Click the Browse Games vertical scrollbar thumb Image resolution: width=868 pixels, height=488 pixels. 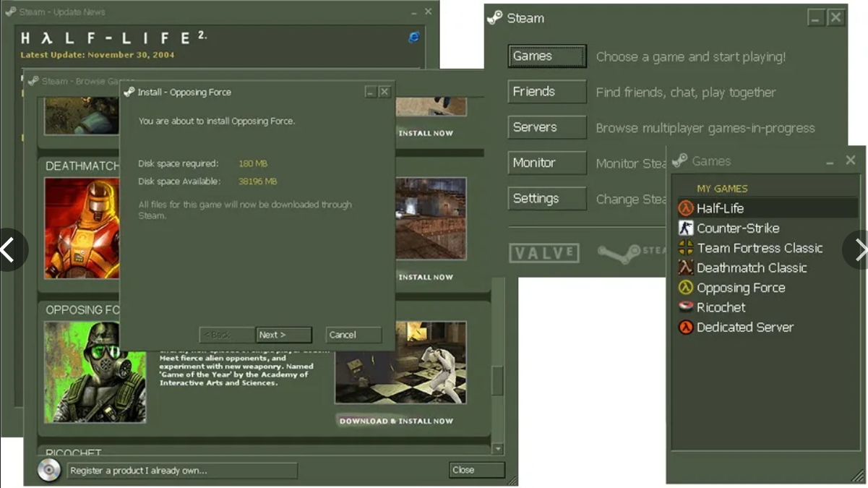click(x=497, y=380)
